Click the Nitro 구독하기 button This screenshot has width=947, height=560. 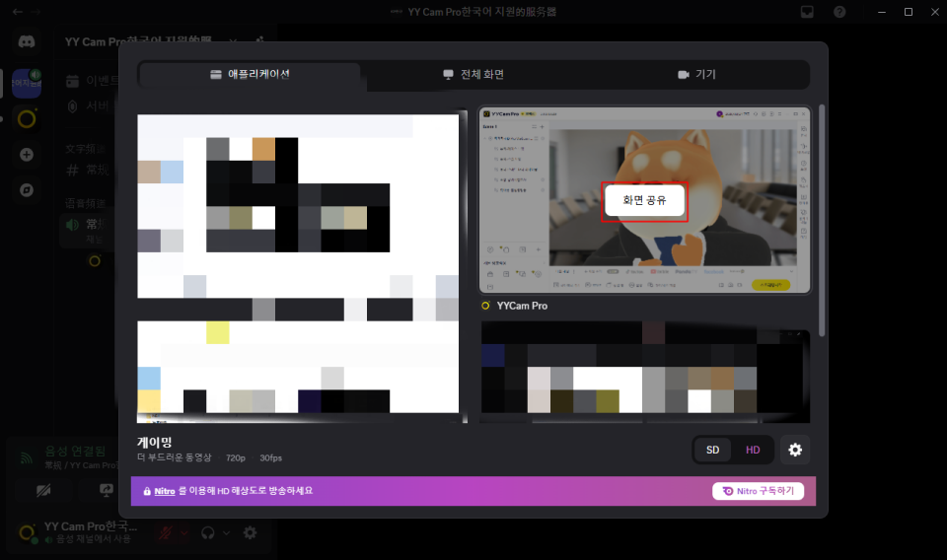[758, 491]
